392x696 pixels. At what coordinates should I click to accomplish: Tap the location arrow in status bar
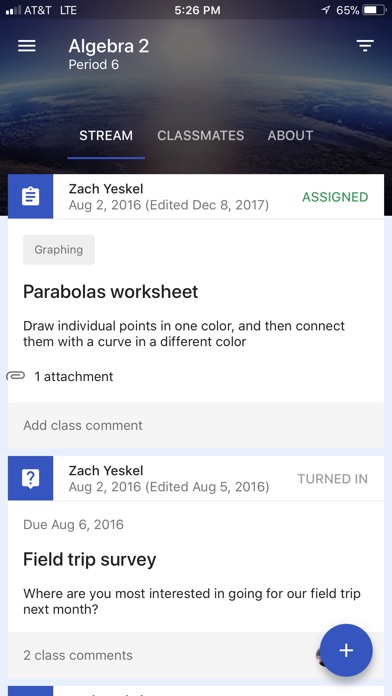pyautogui.click(x=326, y=10)
